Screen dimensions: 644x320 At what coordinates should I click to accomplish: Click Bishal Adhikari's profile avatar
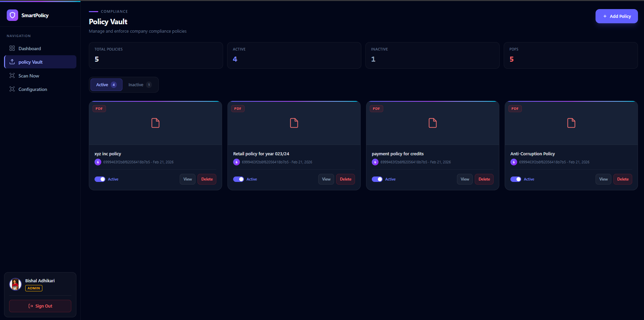click(x=15, y=284)
